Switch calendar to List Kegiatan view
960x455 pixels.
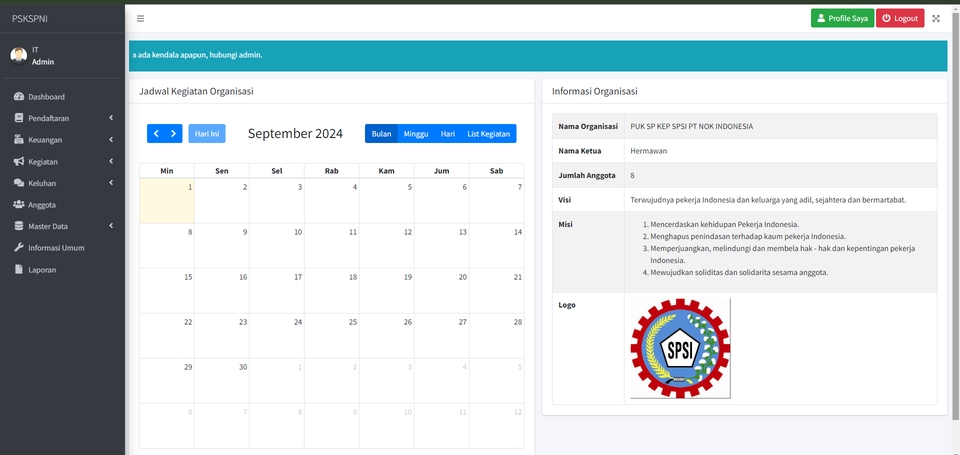pos(489,133)
